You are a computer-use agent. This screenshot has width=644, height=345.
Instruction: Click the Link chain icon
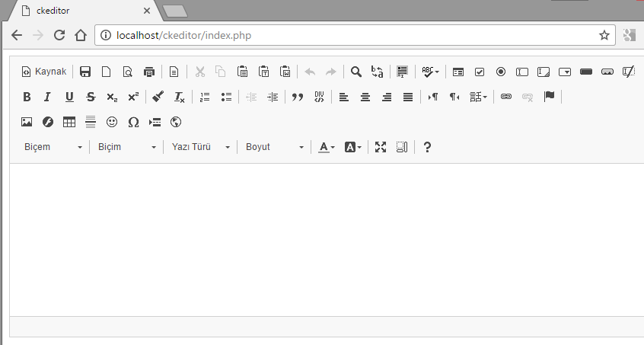[506, 97]
